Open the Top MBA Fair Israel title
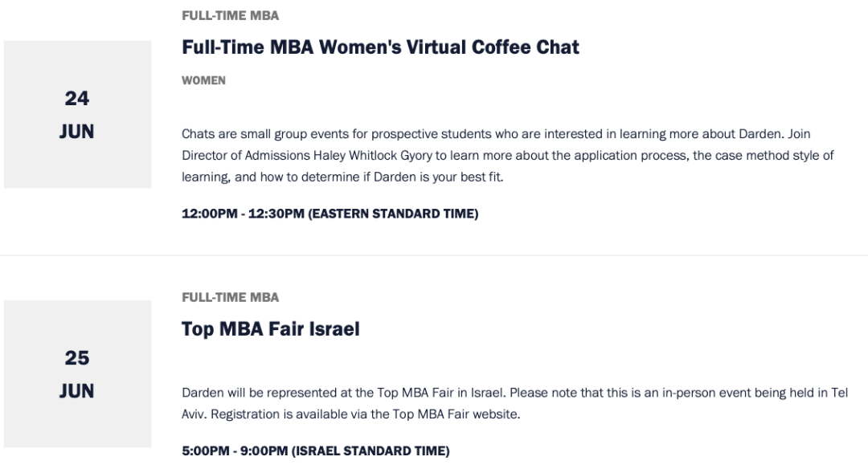 click(271, 328)
